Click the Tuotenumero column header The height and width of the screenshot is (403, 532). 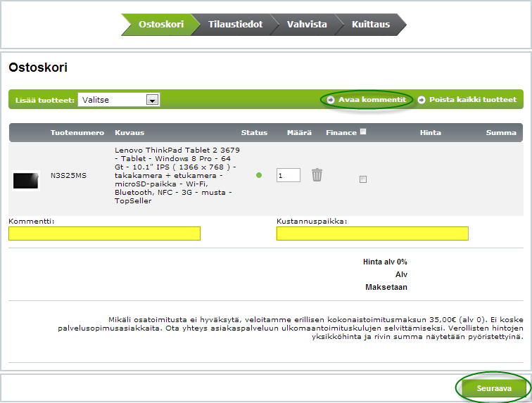pos(77,133)
